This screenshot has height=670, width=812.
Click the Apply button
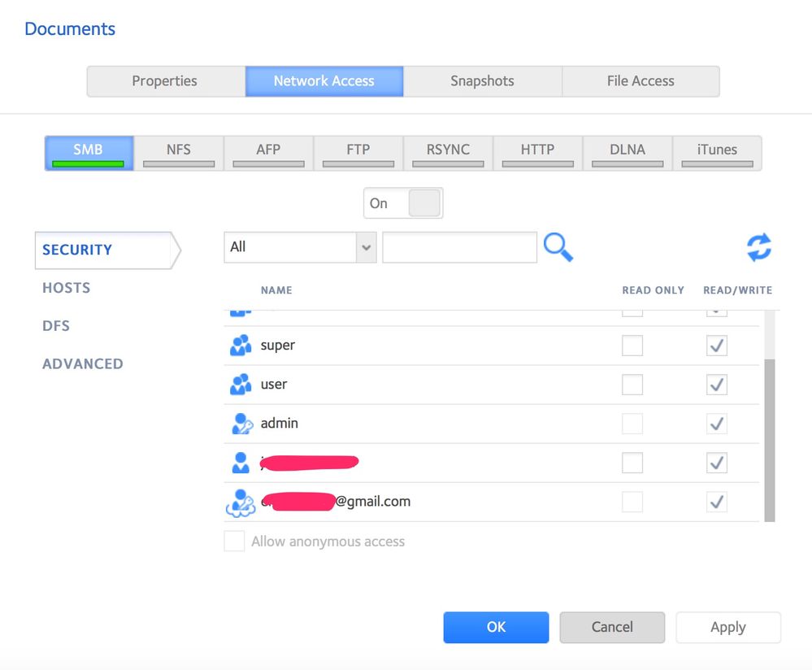[728, 627]
